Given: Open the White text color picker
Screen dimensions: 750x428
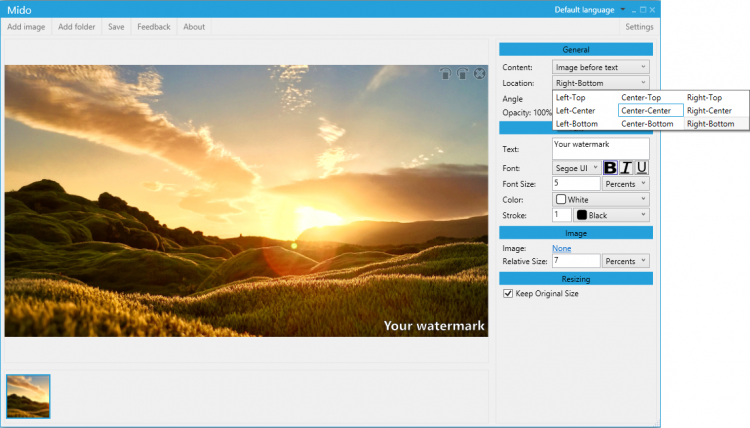Looking at the screenshot, I should pos(600,200).
